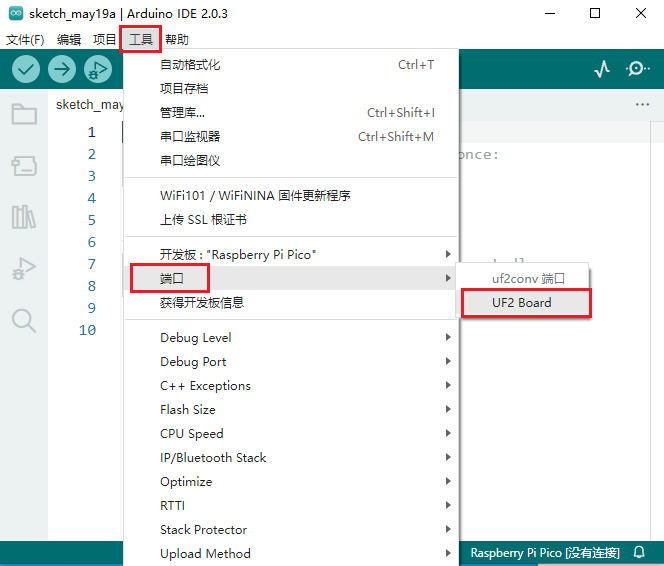Select 获得开发板信息 menu entry
664x566 pixels.
(291, 302)
